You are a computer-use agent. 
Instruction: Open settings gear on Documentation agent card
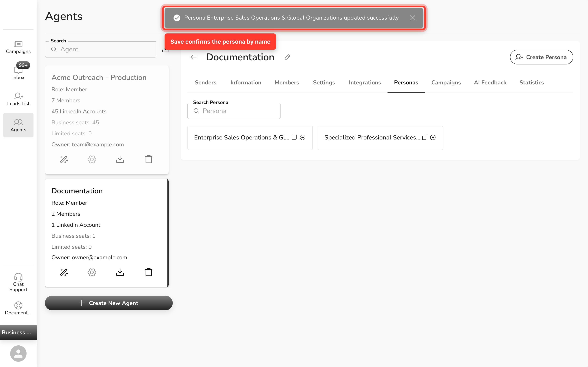[92, 272]
